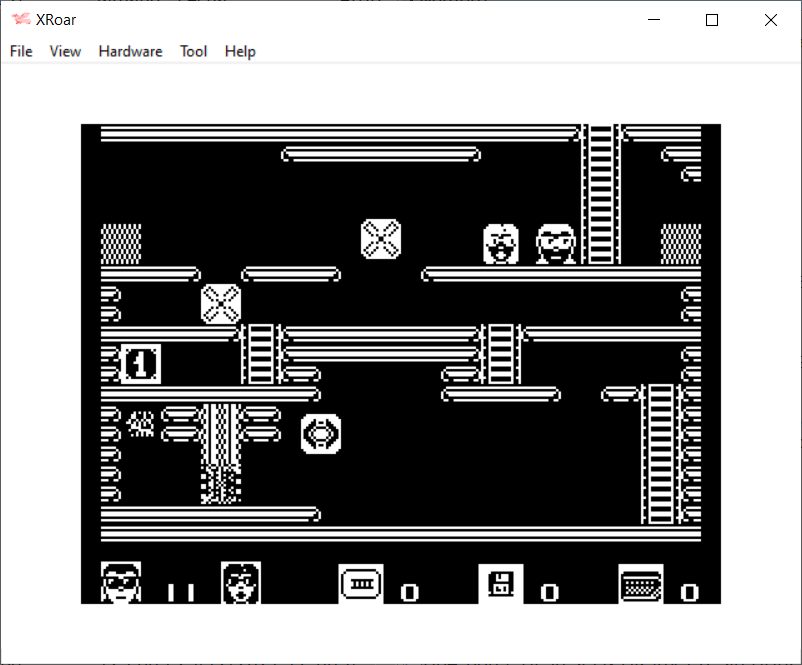Maximize the XRoar window

tap(712, 20)
